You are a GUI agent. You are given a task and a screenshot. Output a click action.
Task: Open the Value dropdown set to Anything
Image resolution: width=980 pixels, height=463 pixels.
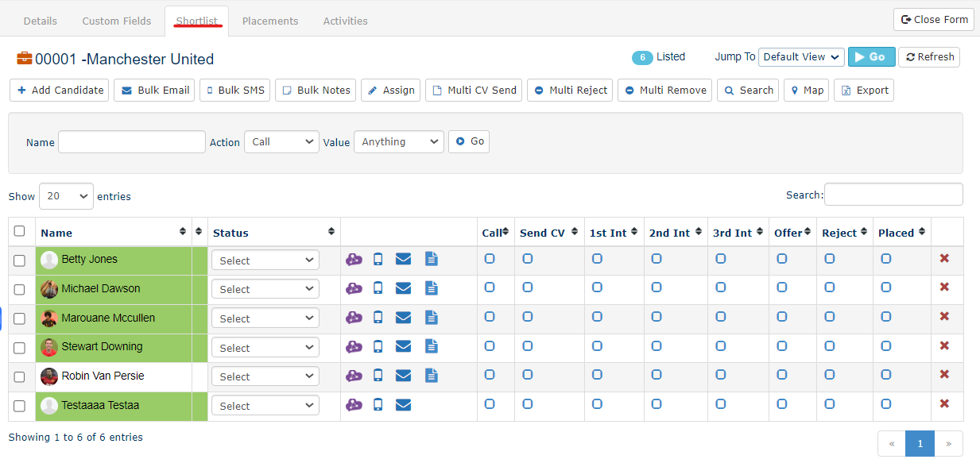coord(399,142)
